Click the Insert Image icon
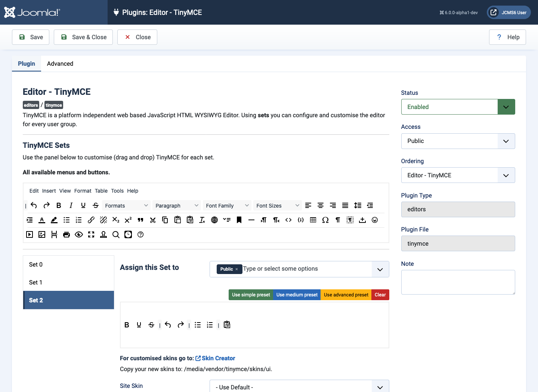Viewport: 538px width, 392px height. (x=42, y=234)
